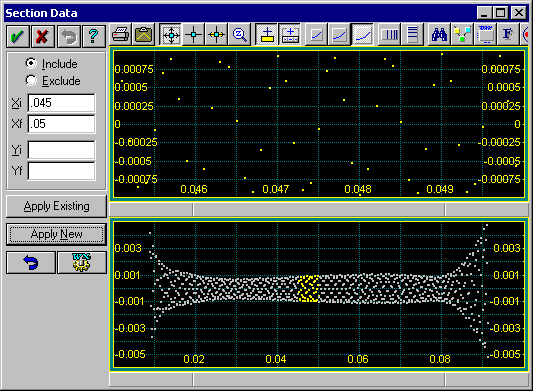Click the binoculars find icon
Screen dimensions: 533x391
439,34
